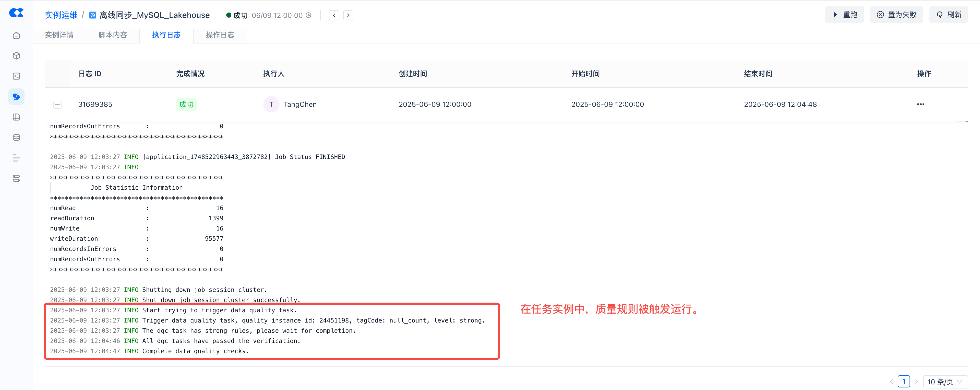Click the home icon in left sidebar
980x390 pixels.
coord(16,36)
